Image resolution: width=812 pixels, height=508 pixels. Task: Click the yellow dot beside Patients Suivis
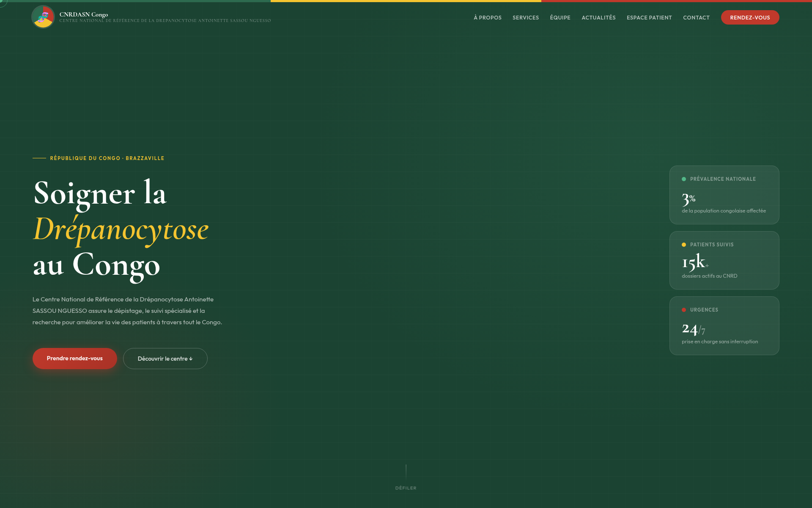coord(684,245)
